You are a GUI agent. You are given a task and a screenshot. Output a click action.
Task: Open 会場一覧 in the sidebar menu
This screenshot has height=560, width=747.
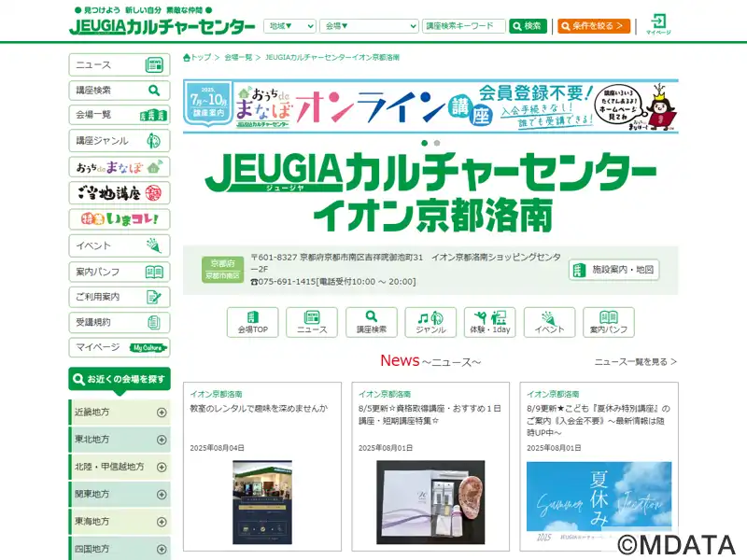[120, 115]
